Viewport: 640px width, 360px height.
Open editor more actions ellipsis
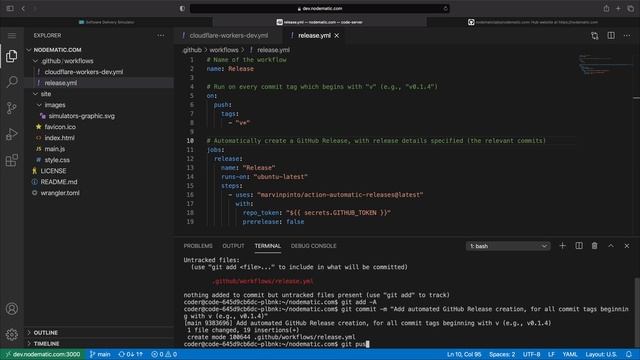coord(627,36)
